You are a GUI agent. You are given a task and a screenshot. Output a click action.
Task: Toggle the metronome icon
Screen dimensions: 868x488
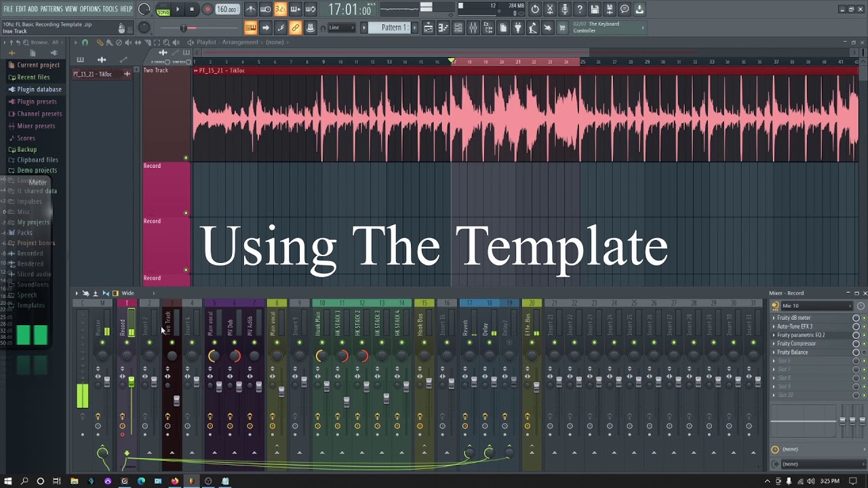click(251, 9)
